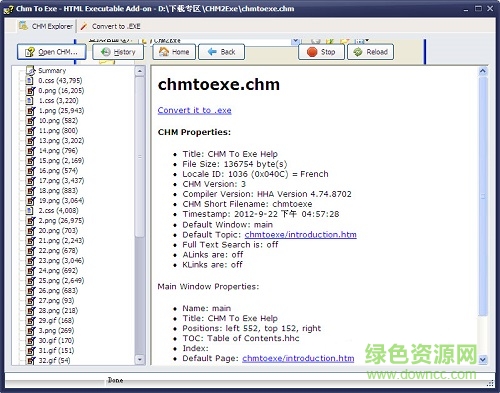Click the 'chmtoexe.chm' page heading
500x393 pixels.
click(219, 85)
